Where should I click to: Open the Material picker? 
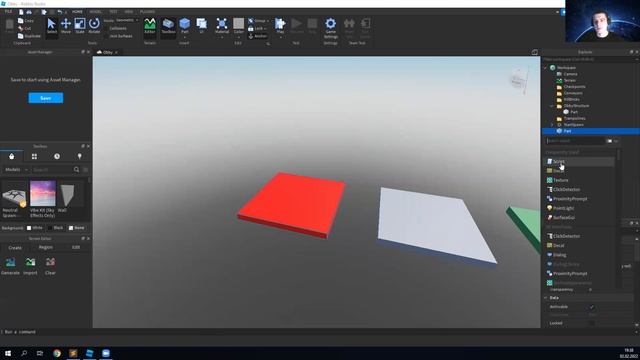(x=222, y=25)
